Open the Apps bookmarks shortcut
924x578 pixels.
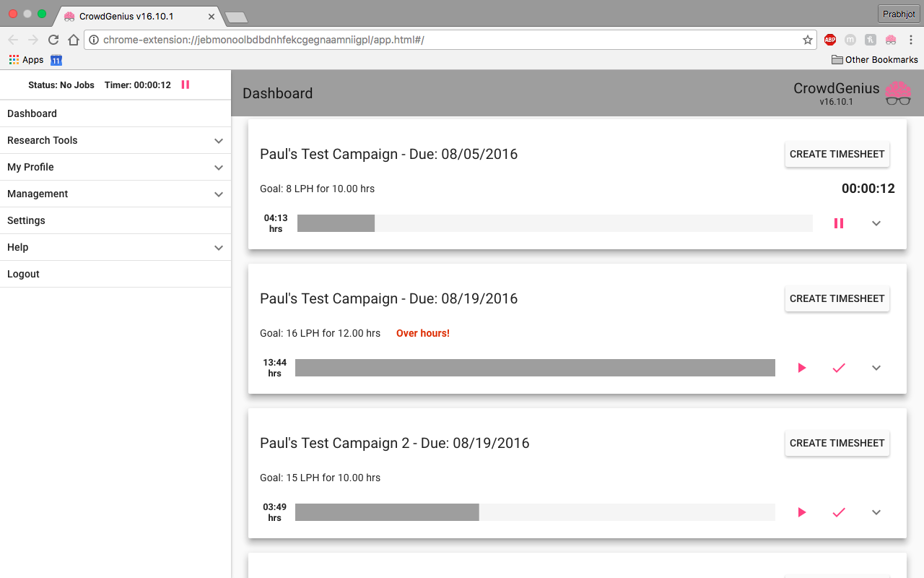point(26,60)
